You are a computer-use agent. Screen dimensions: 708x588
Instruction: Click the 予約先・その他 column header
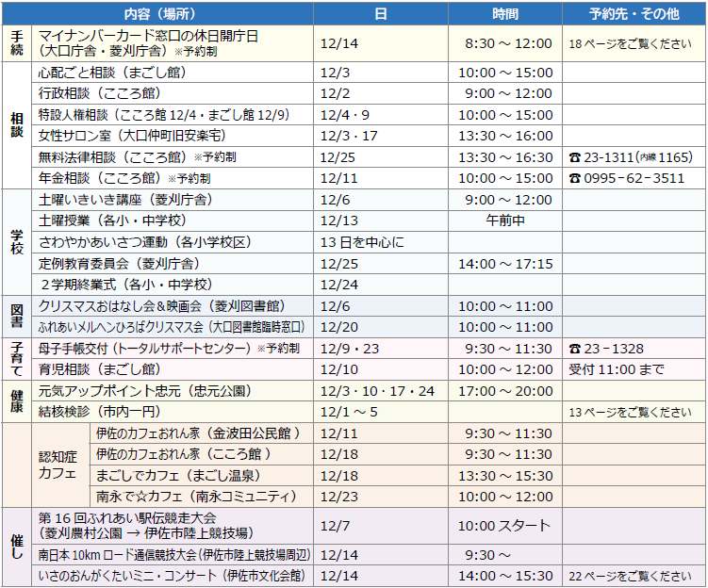coord(633,13)
